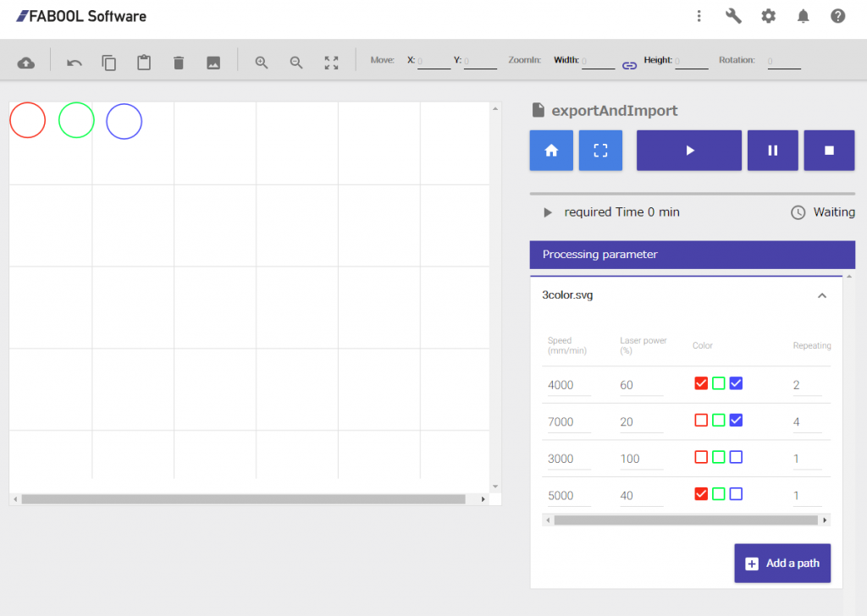Fit canvas to screen icon

coord(331,63)
